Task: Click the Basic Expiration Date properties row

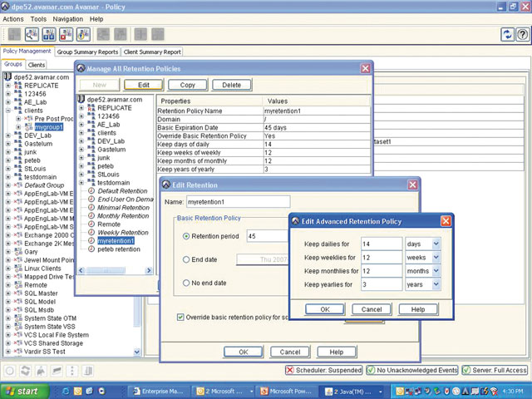Action: point(264,127)
